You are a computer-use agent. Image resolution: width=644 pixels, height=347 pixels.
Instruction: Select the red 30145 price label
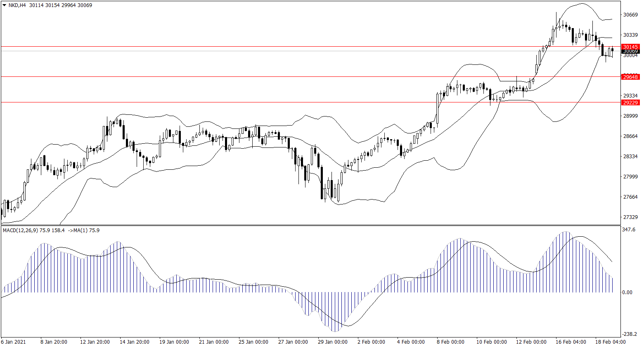tap(630, 47)
